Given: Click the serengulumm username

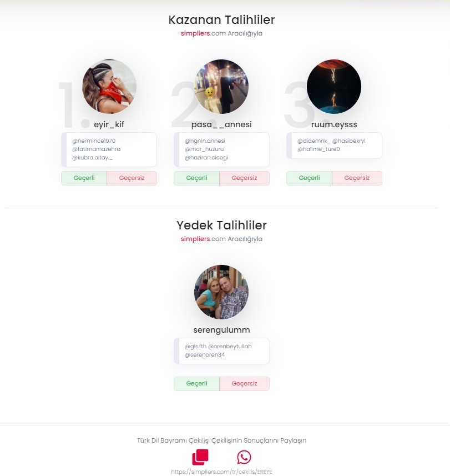Looking at the screenshot, I should pyautogui.click(x=221, y=330).
